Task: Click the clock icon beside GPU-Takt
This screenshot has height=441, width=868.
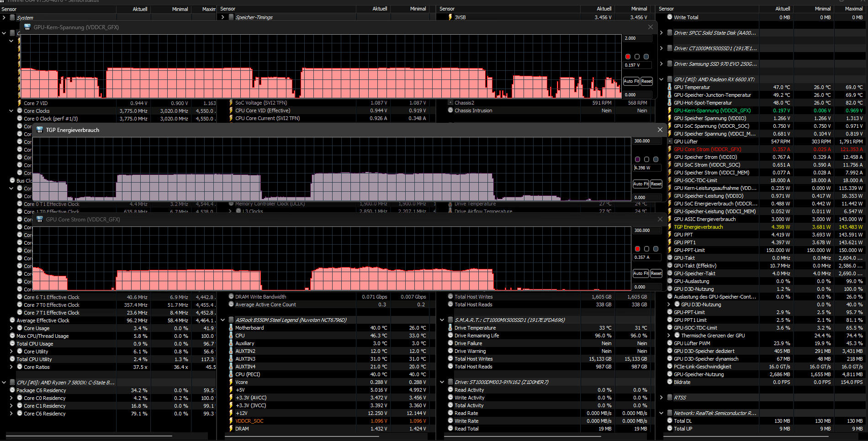Action: click(x=670, y=258)
